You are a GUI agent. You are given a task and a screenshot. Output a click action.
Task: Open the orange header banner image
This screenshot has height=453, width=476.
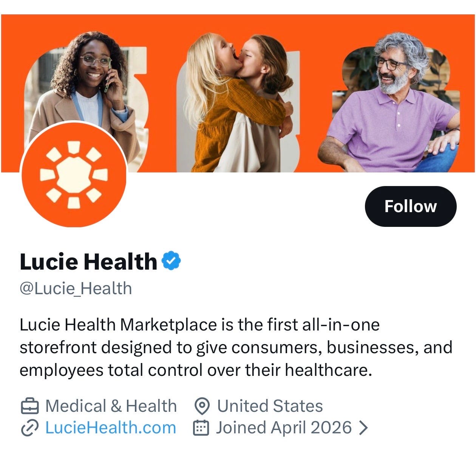238,93
